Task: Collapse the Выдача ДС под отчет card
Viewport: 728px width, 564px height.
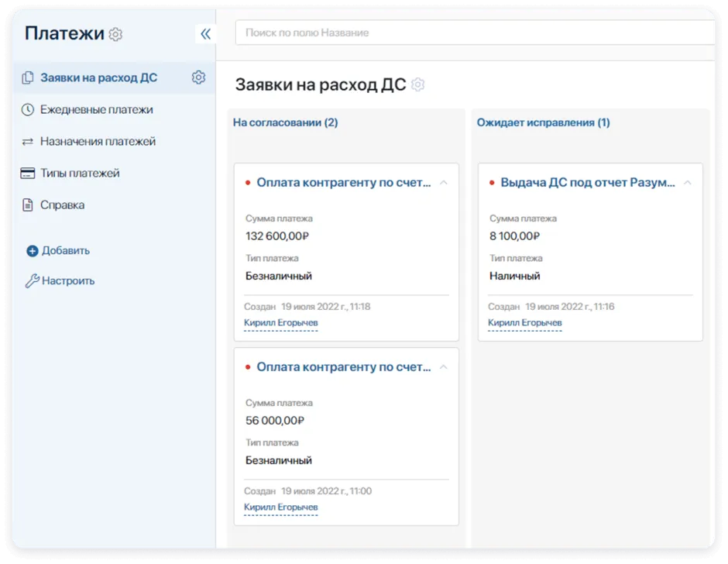Action: pyautogui.click(x=689, y=181)
